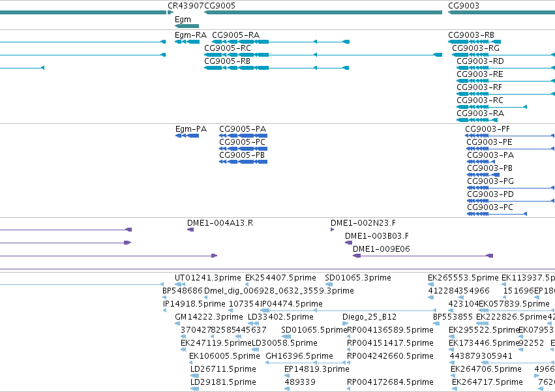Select the Egm-PA protein feature
Viewport: 555px width, 392px height.
187,136
